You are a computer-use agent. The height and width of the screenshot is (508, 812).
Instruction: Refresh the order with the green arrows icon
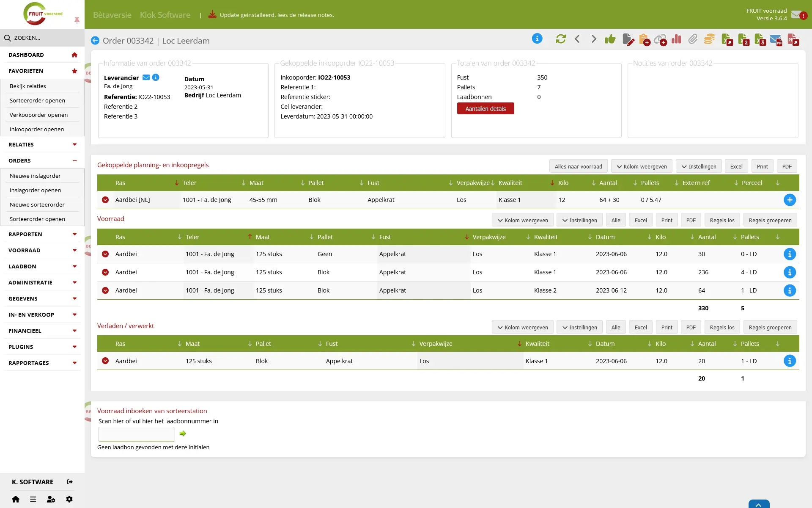point(561,39)
